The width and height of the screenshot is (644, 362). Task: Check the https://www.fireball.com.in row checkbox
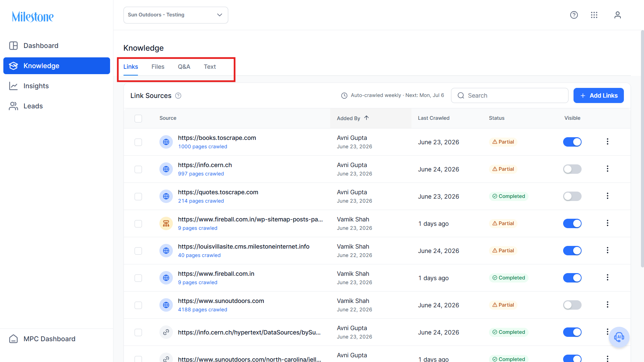click(x=138, y=278)
